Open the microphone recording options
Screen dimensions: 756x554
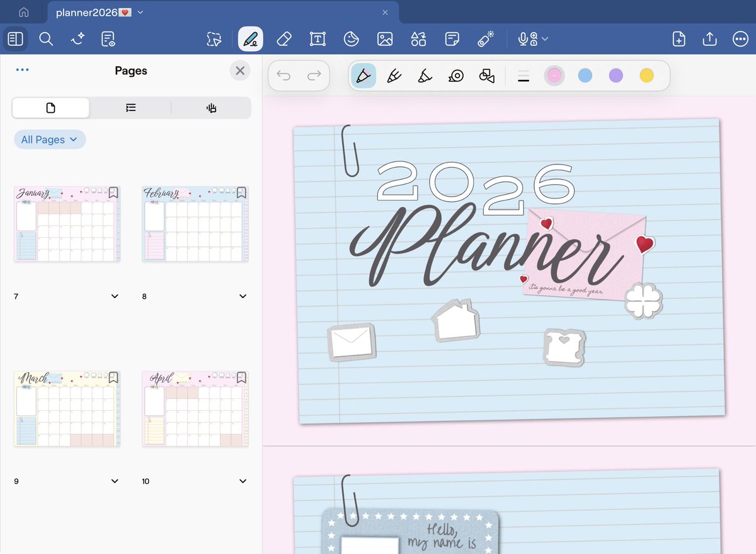pyautogui.click(x=532, y=39)
